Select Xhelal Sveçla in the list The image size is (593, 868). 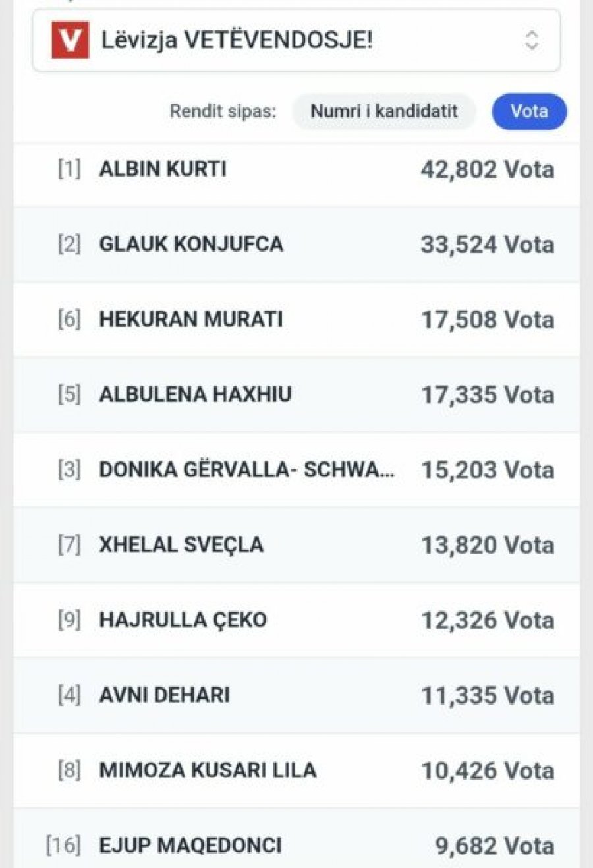[181, 545]
